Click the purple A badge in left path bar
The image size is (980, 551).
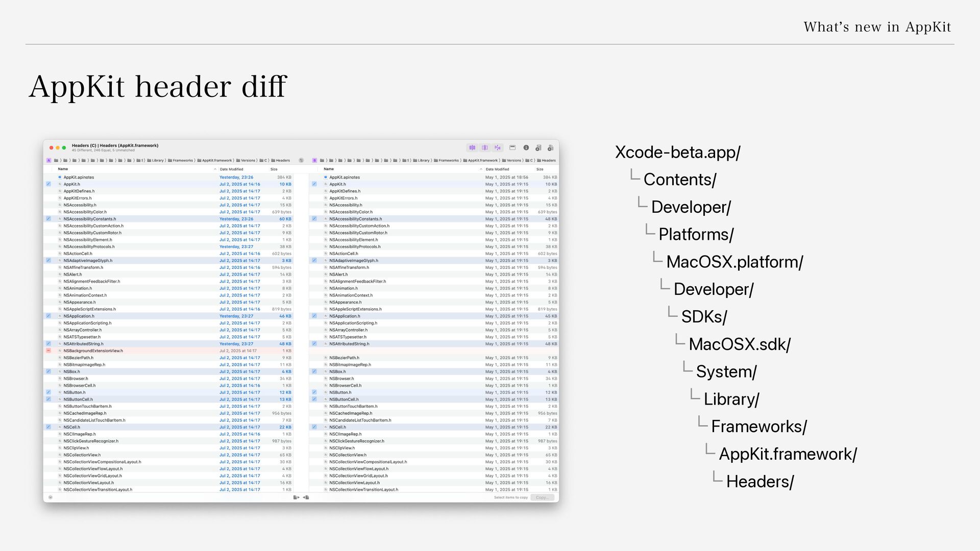coord(49,160)
